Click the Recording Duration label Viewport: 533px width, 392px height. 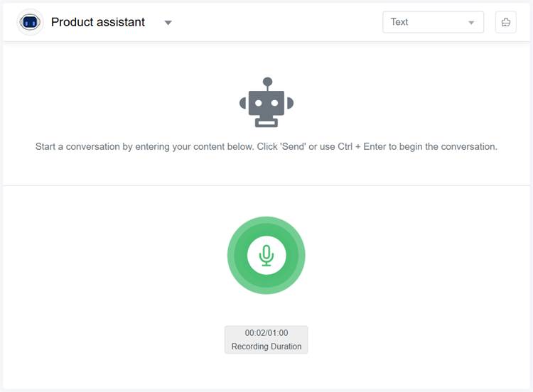tap(266, 347)
